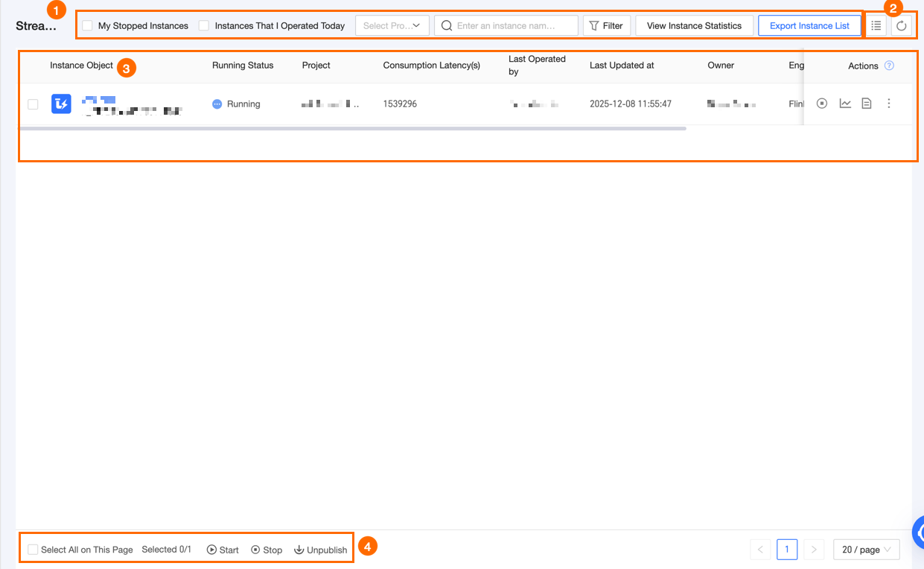
Task: Go to previous page arrow
Action: 760,550
